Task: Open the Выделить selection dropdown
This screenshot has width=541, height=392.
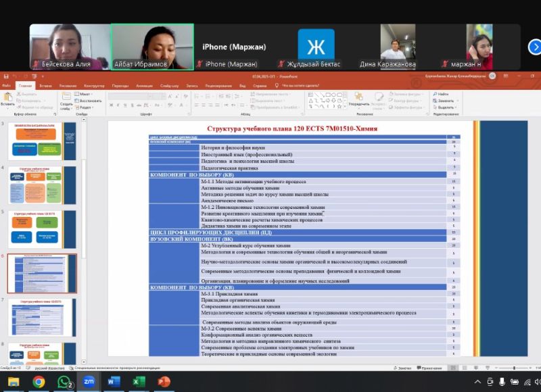Action: pos(445,107)
